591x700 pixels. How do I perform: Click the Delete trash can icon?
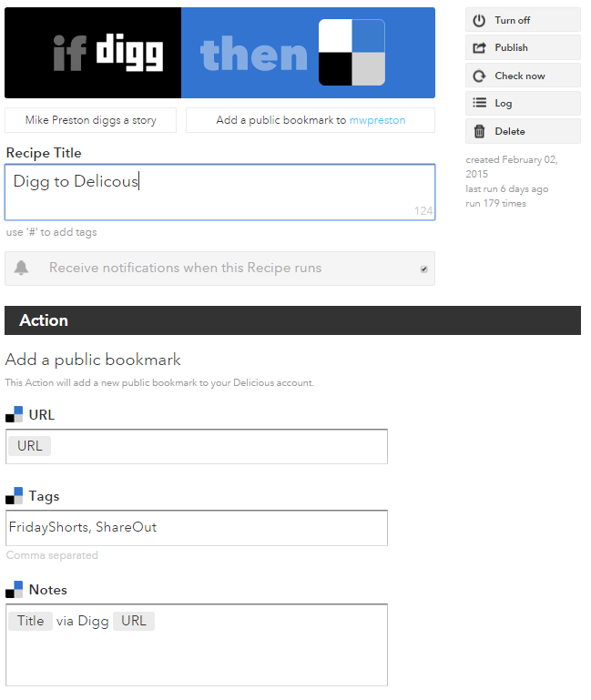[x=479, y=131]
